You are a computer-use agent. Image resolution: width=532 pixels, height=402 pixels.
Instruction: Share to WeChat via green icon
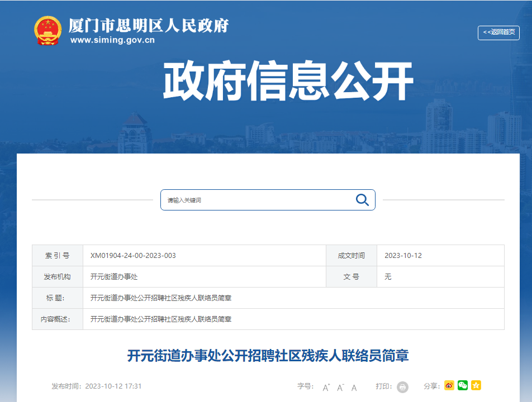tap(463, 385)
